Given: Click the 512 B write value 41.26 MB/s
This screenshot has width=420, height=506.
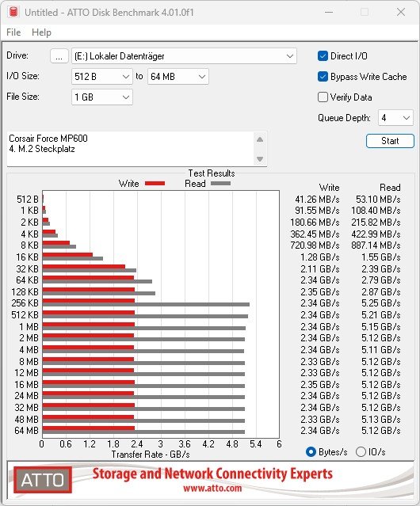Looking at the screenshot, I should pyautogui.click(x=317, y=200).
